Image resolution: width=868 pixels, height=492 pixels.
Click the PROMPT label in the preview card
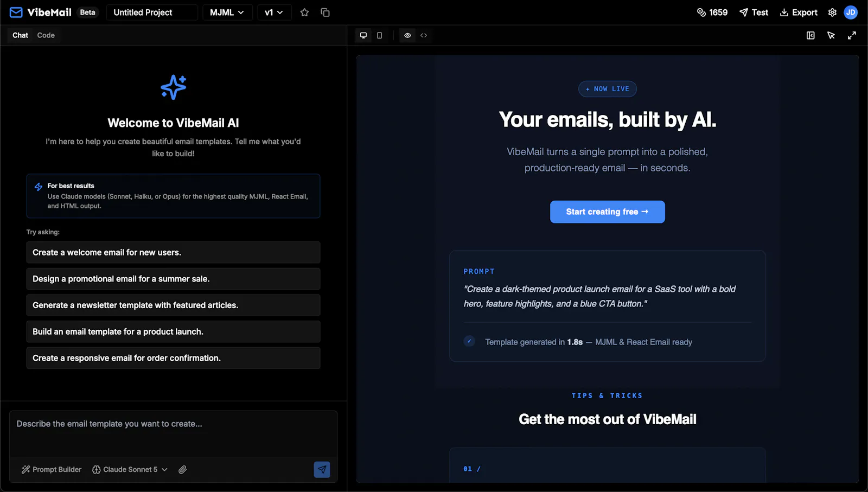(479, 271)
